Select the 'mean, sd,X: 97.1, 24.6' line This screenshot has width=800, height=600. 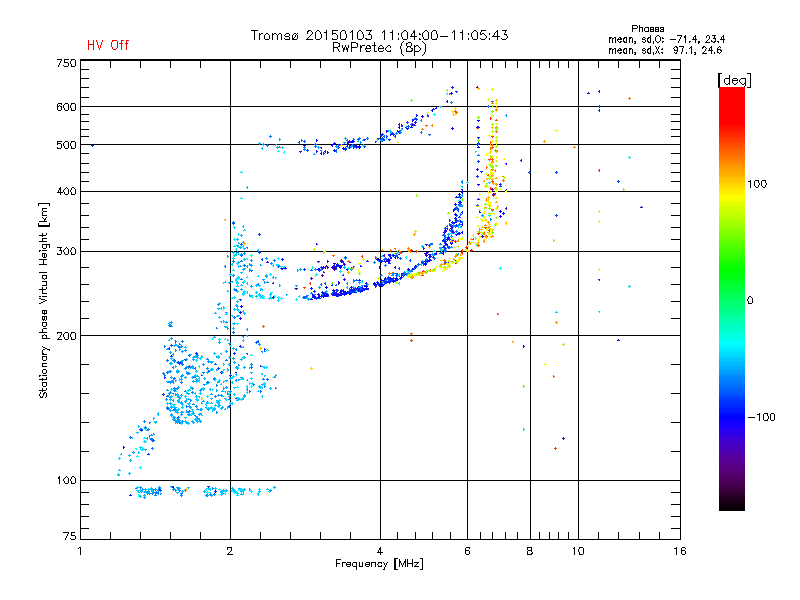tap(665, 50)
